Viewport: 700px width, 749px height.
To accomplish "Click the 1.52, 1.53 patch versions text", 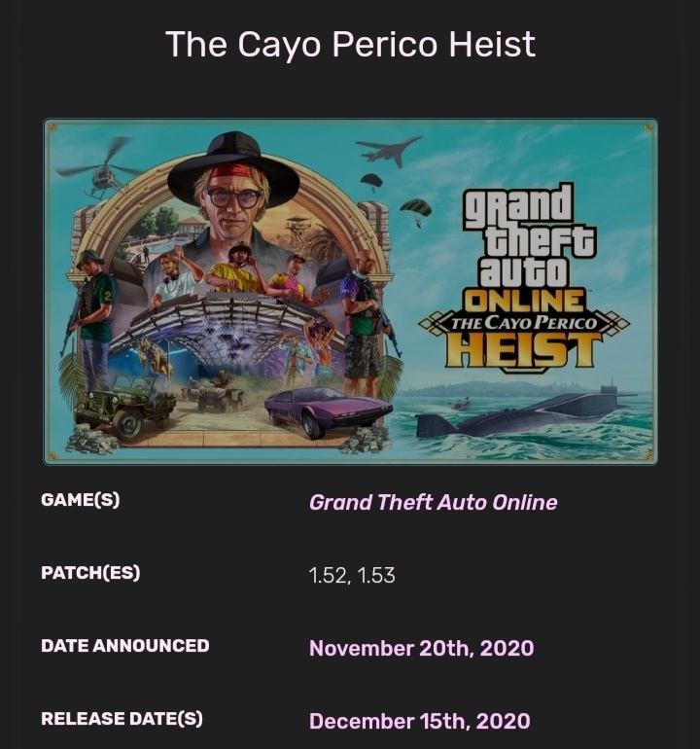I will pos(352,575).
